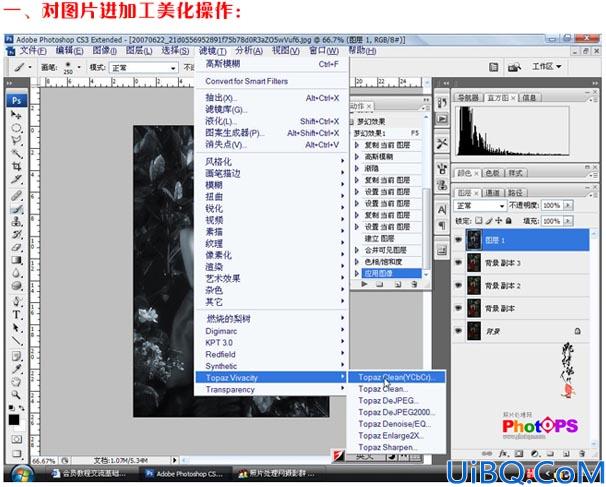This screenshot has height=487, width=606.
Task: Open the 图像(I) menu
Action: coord(104,51)
